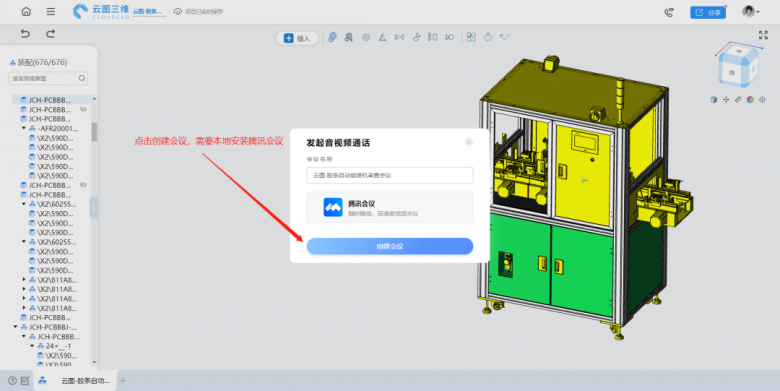Click the 项目已实时保存 cloud status
780x391 pixels.
[x=198, y=11]
